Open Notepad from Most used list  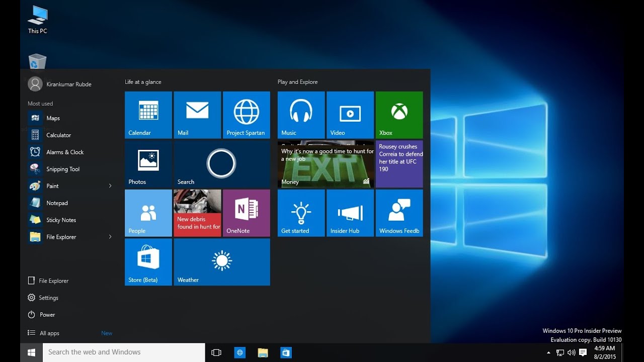[x=70, y=203]
